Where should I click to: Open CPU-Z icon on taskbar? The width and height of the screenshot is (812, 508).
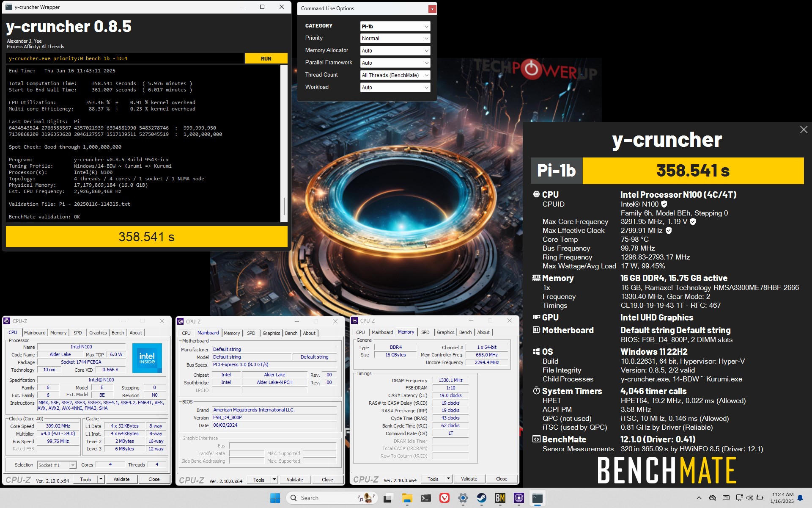[x=519, y=498]
